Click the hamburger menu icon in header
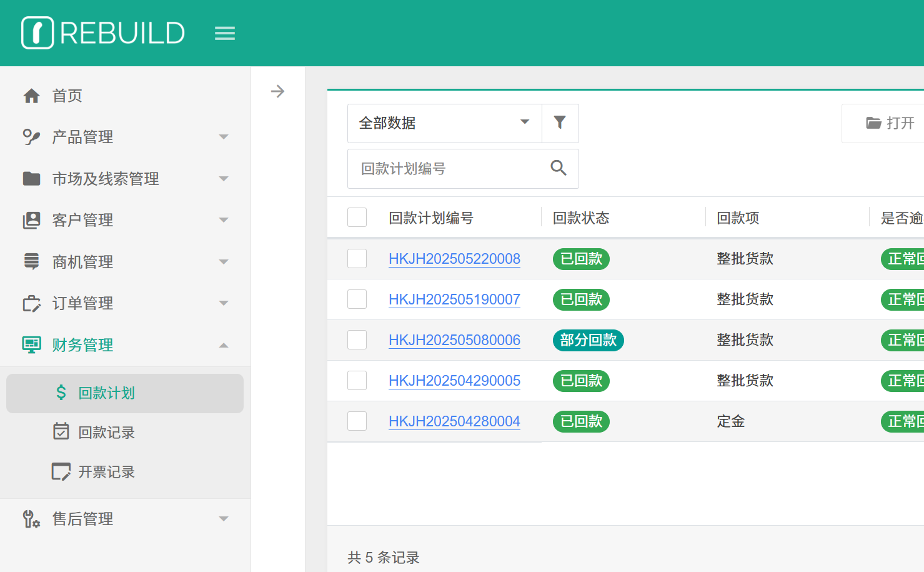The height and width of the screenshot is (572, 924). pos(225,33)
